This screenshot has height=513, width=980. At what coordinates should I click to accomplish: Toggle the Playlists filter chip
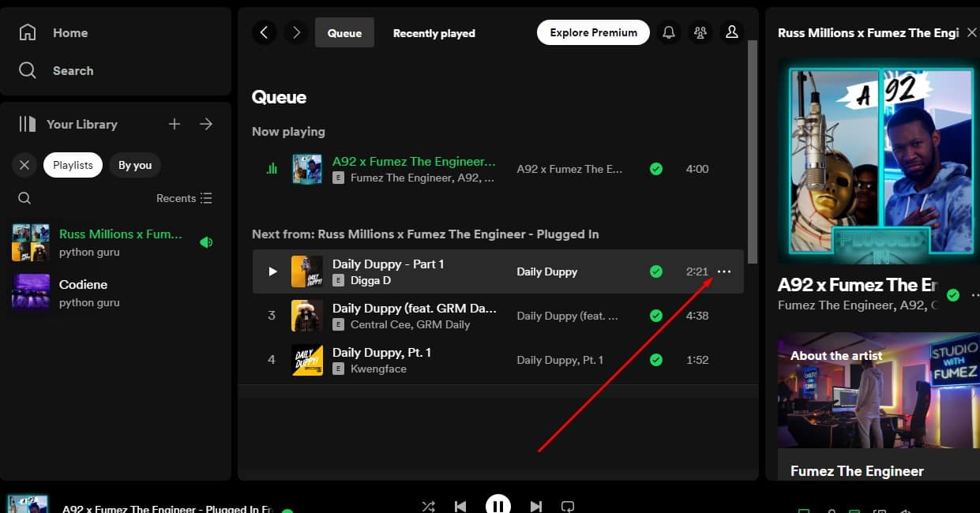point(73,165)
